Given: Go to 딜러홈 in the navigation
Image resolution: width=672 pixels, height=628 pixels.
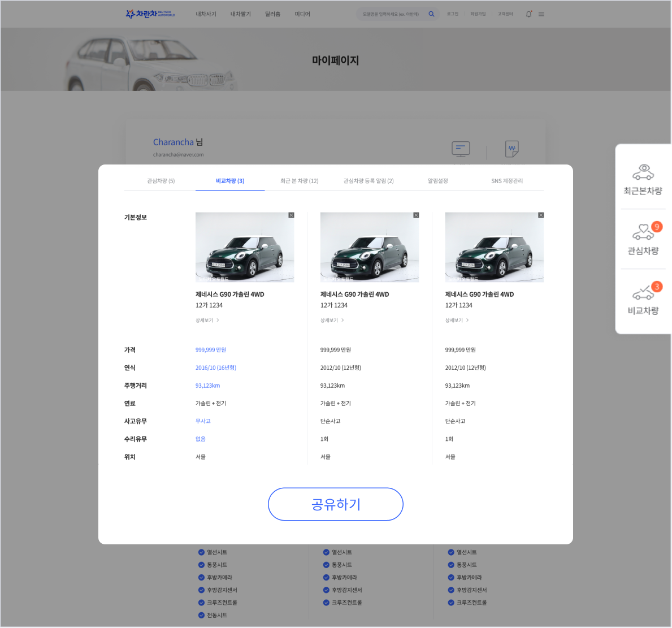Looking at the screenshot, I should click(x=272, y=14).
